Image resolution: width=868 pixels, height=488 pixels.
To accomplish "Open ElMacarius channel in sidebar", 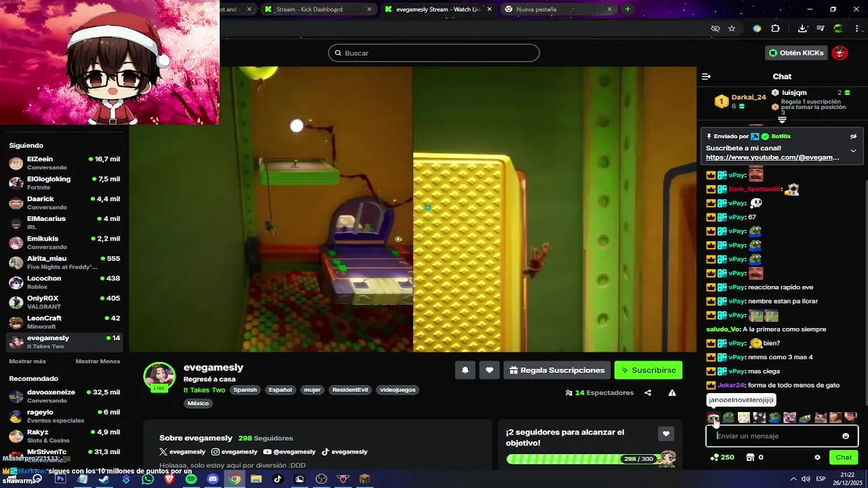I will (64, 223).
